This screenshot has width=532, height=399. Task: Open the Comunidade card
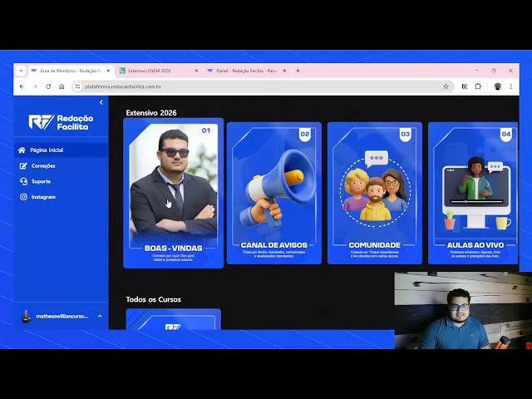375,193
